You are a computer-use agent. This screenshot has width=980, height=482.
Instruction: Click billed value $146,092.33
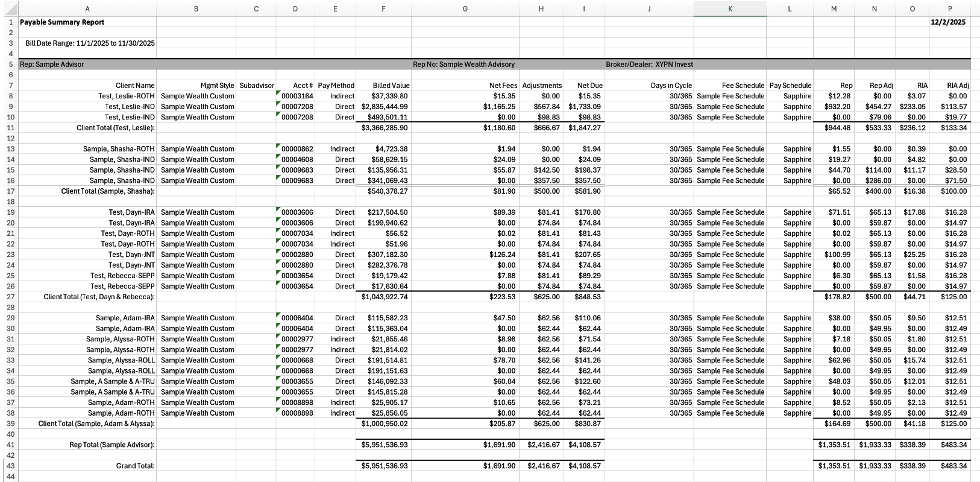[x=388, y=381]
